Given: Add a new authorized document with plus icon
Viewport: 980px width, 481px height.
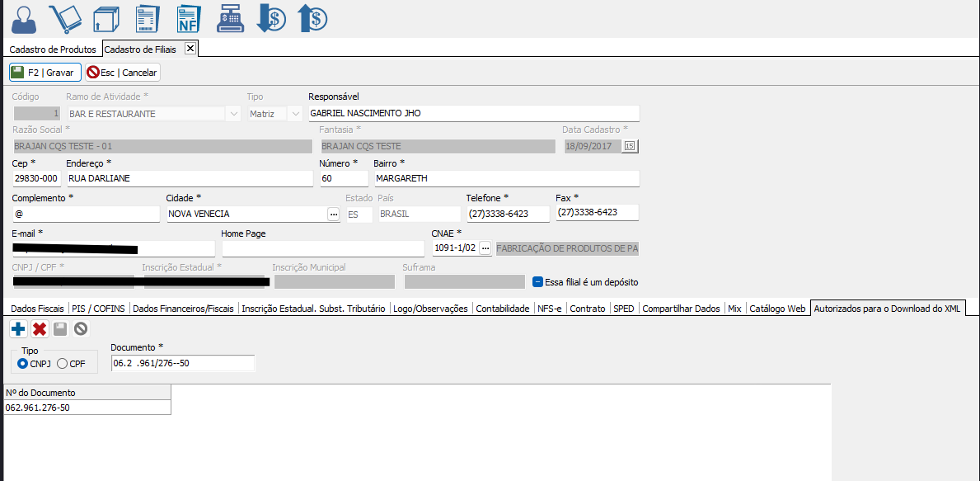Looking at the screenshot, I should tap(18, 329).
